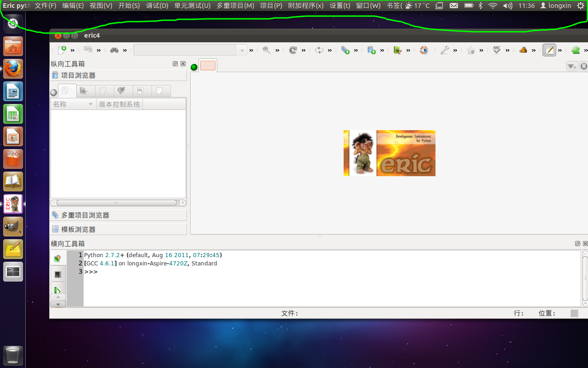This screenshot has width=588, height=368.
Task: Select the blank editor tab
Action: pyautogui.click(x=208, y=66)
